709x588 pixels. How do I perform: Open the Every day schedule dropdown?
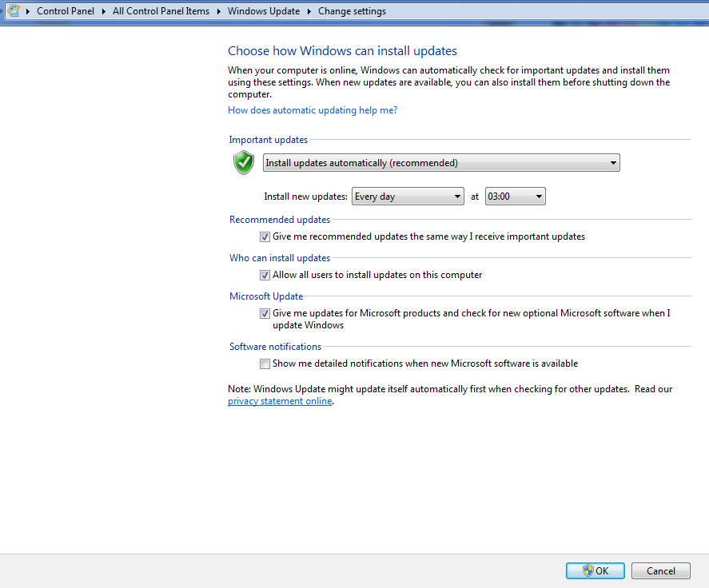[x=408, y=197]
